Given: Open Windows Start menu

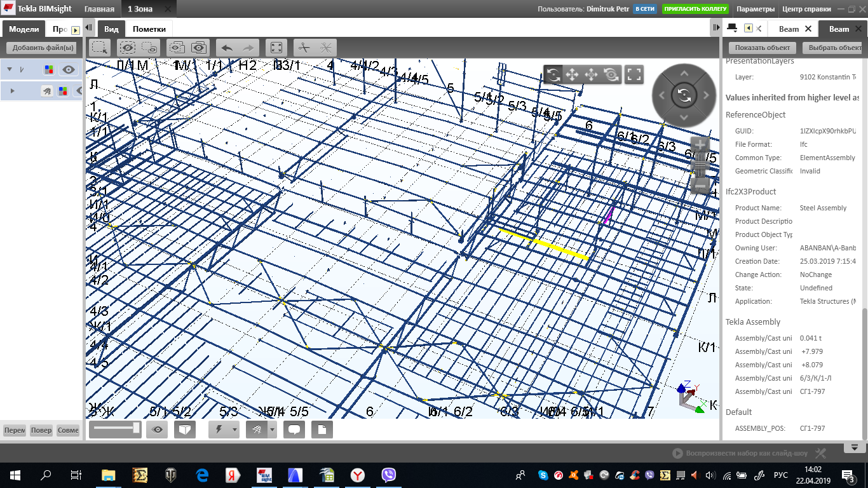Looking at the screenshot, I should [15, 475].
